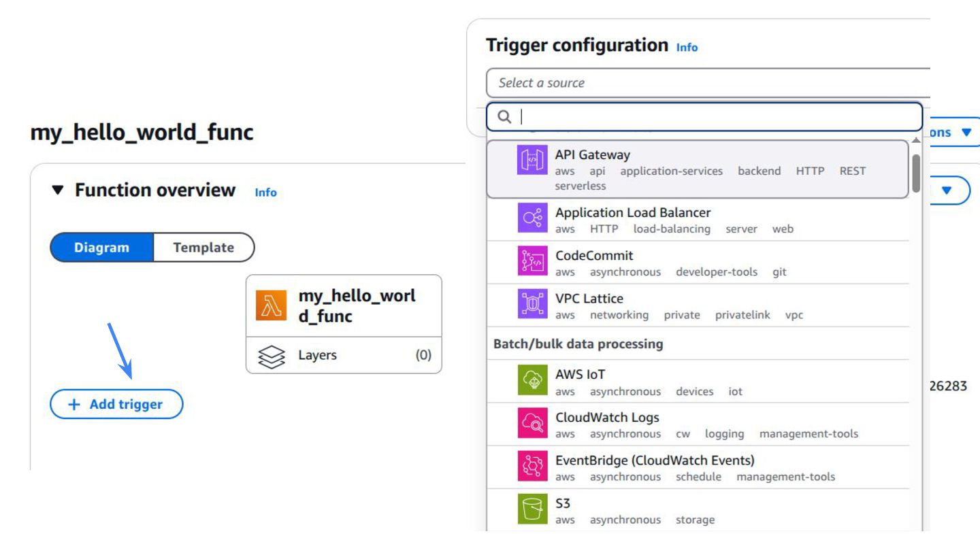
Task: Open the Layers stack icon
Action: (272, 356)
